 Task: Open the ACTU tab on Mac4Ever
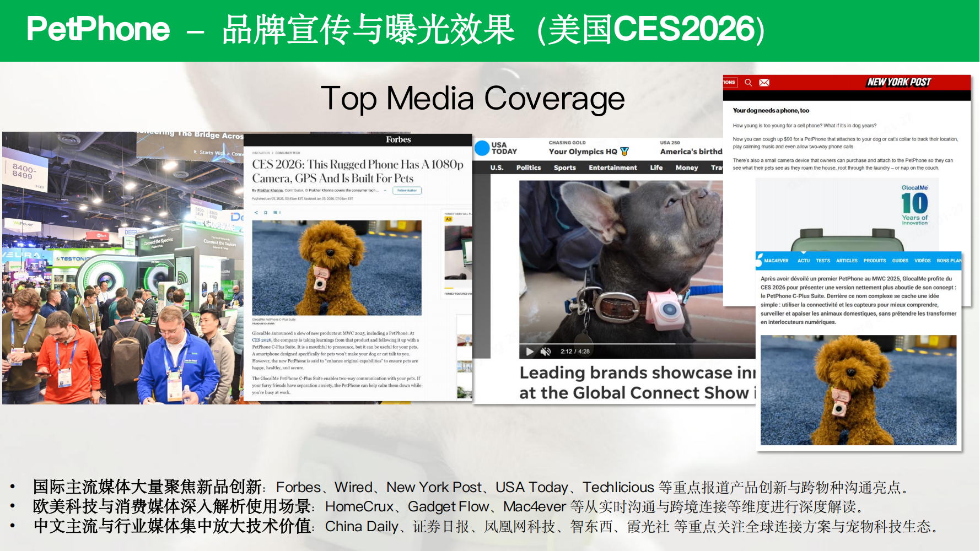coord(804,261)
